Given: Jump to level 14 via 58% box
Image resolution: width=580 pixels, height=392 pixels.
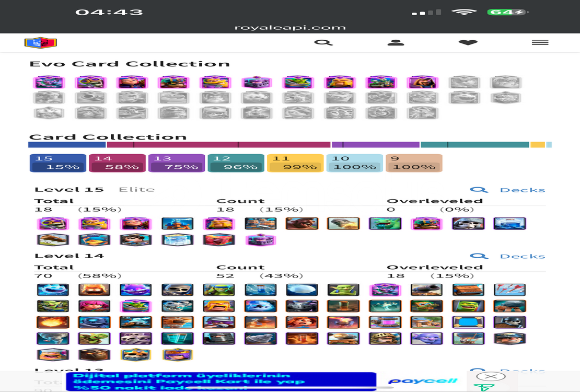Looking at the screenshot, I should pos(117,163).
